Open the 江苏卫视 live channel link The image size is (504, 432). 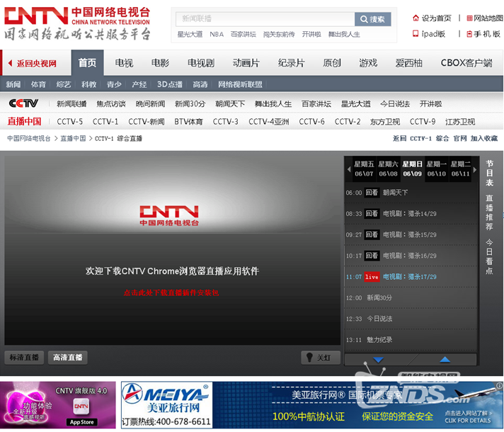pos(460,122)
